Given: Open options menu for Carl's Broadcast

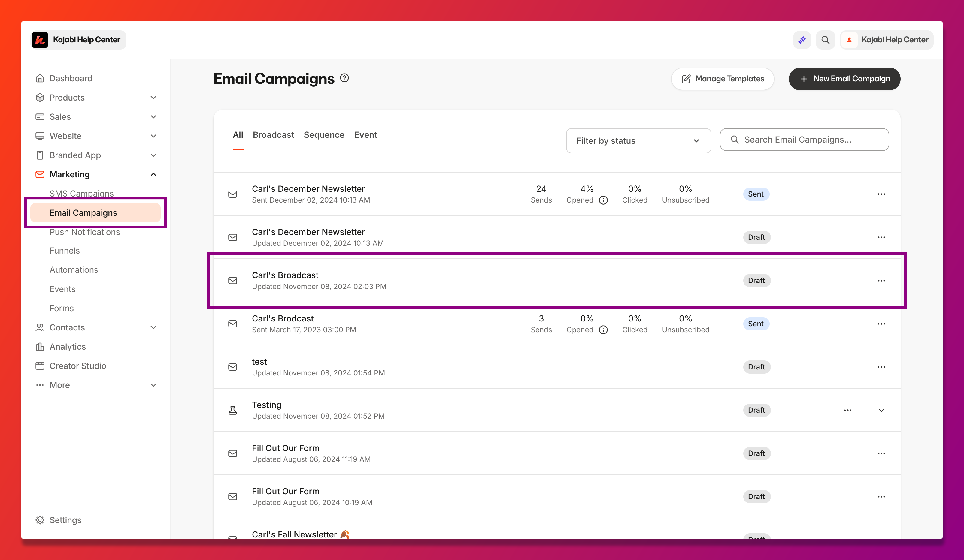Looking at the screenshot, I should 881,281.
